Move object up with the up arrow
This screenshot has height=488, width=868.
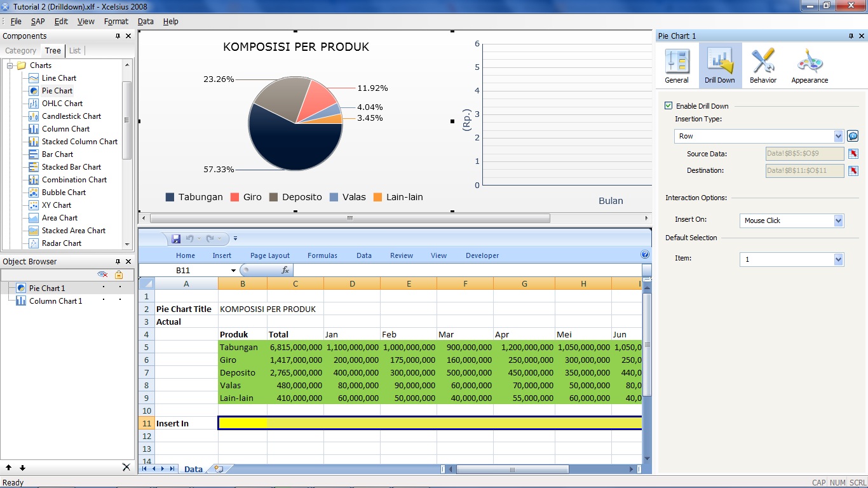[x=9, y=468]
